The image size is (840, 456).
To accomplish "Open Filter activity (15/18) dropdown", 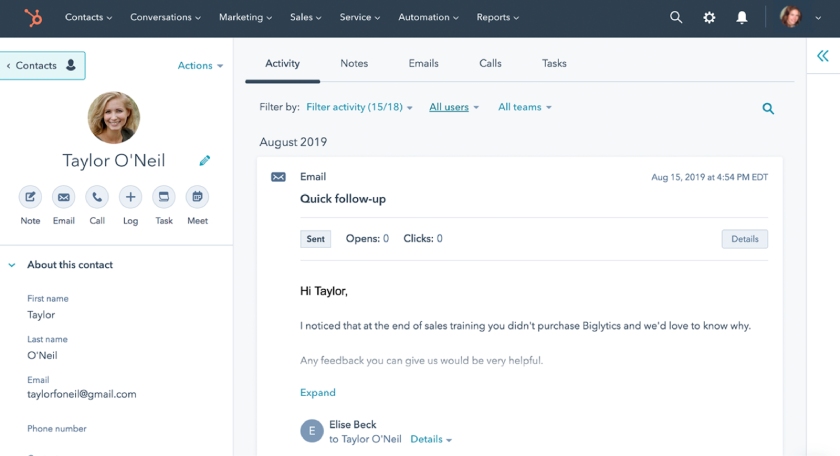I will coord(359,107).
